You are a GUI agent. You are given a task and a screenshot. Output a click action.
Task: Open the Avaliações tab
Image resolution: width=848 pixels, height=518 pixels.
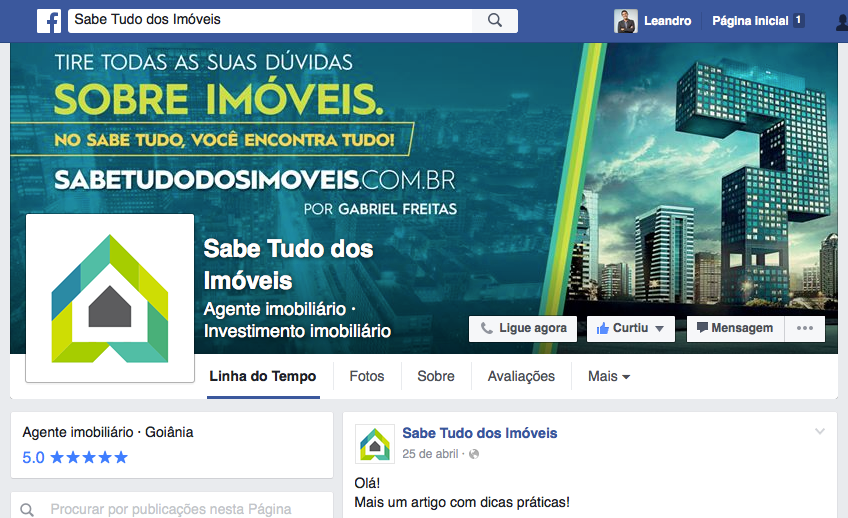[x=521, y=376]
